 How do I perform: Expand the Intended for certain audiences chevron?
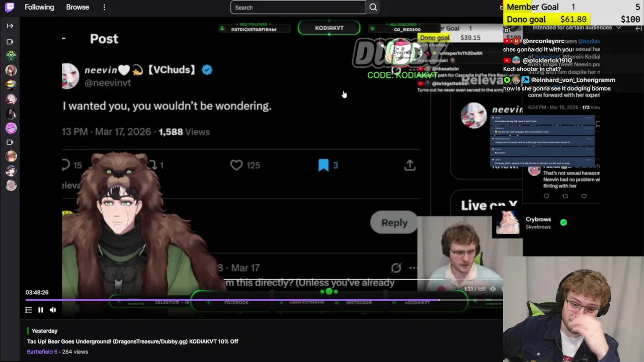point(618,28)
